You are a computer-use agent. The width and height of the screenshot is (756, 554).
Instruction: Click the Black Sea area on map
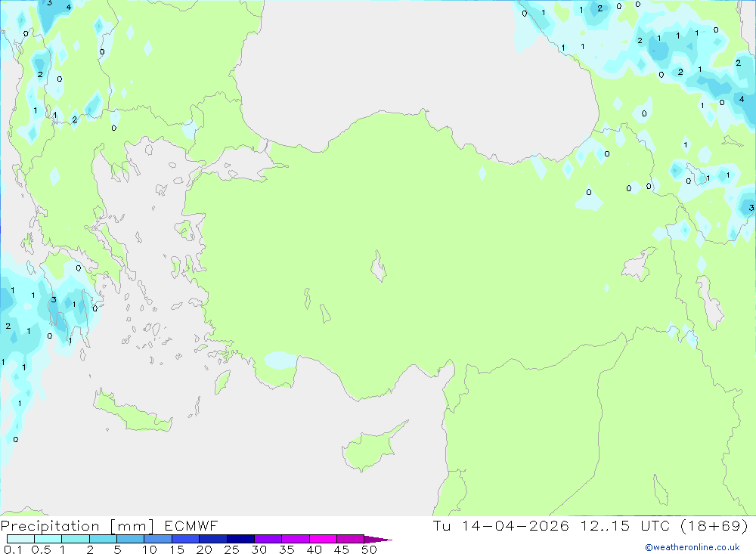(x=414, y=73)
